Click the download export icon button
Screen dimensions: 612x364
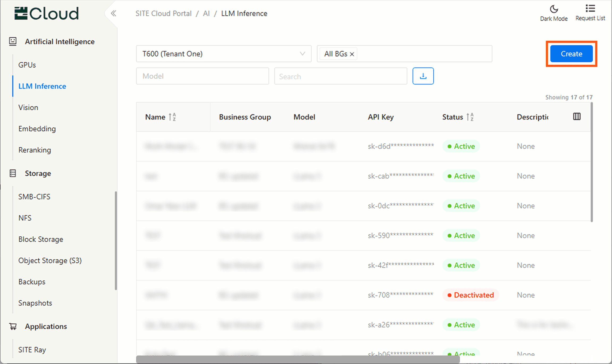423,76
